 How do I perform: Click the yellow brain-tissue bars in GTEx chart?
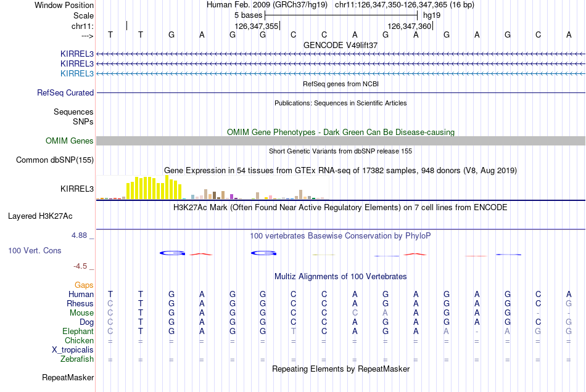154,188
